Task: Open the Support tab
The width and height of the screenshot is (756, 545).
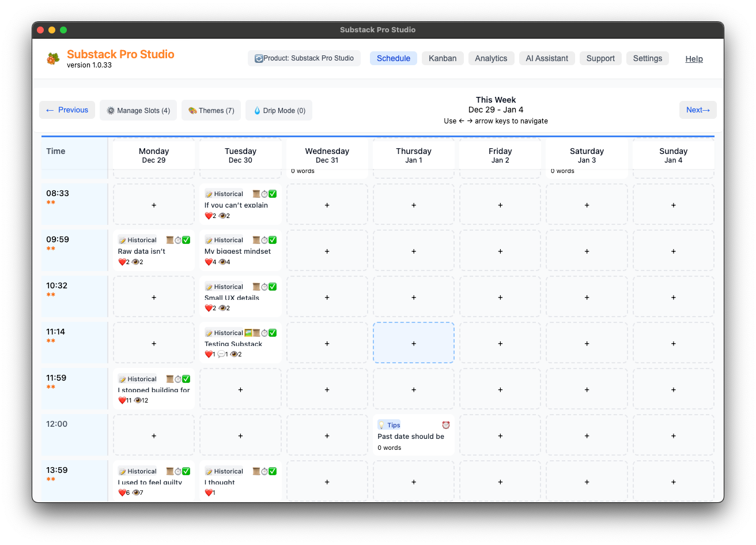Action: pyautogui.click(x=600, y=58)
